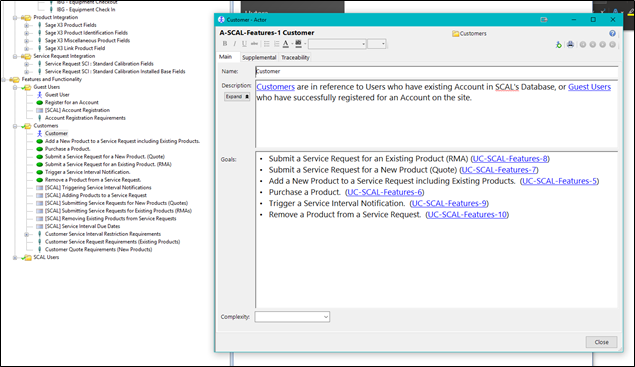
Task: Expand Customer Service Interval Restriction Requirements node
Action: click(x=26, y=234)
